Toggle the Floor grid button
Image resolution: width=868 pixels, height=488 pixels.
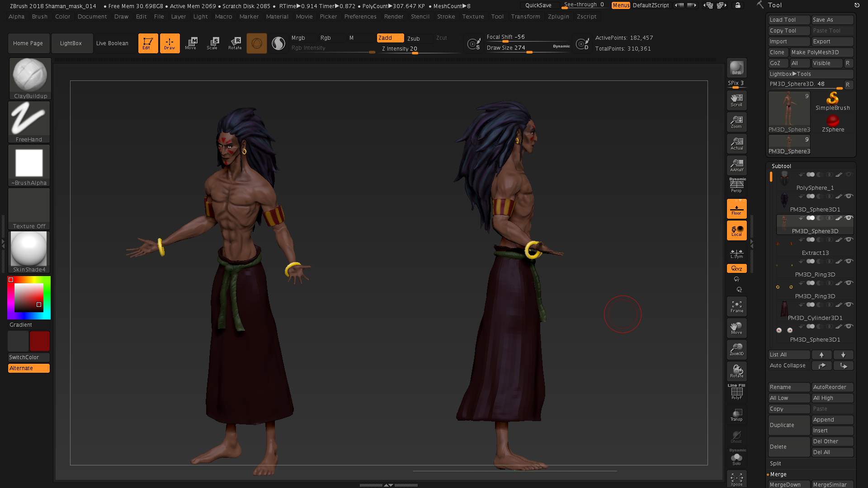click(736, 209)
